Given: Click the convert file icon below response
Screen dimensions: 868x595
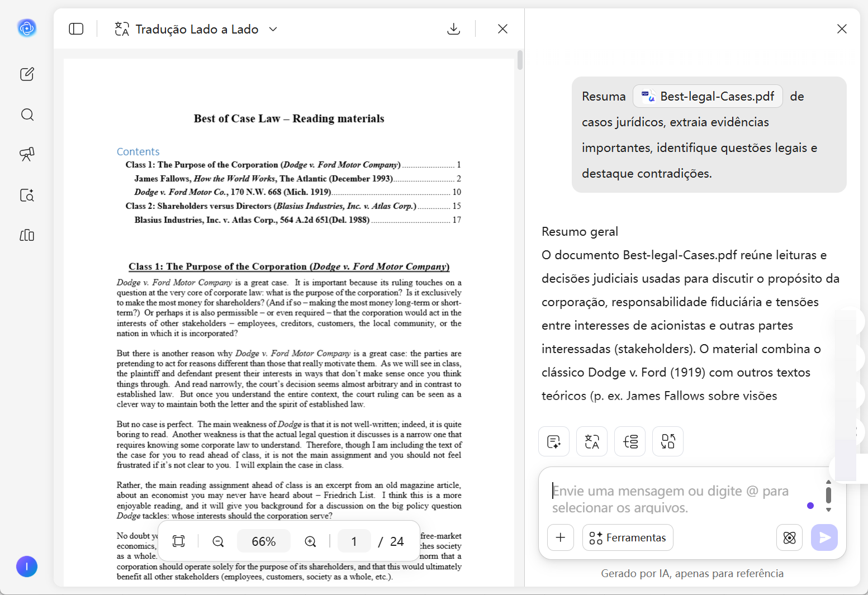Looking at the screenshot, I should 668,441.
